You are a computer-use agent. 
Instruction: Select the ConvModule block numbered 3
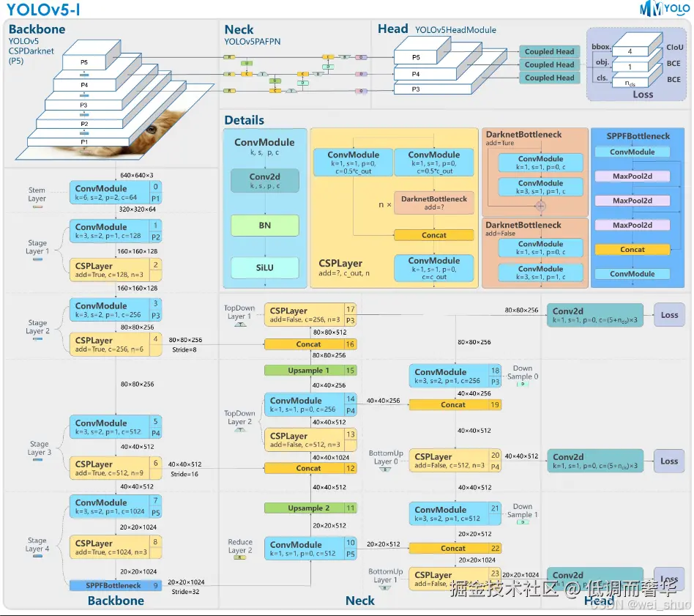[116, 310]
